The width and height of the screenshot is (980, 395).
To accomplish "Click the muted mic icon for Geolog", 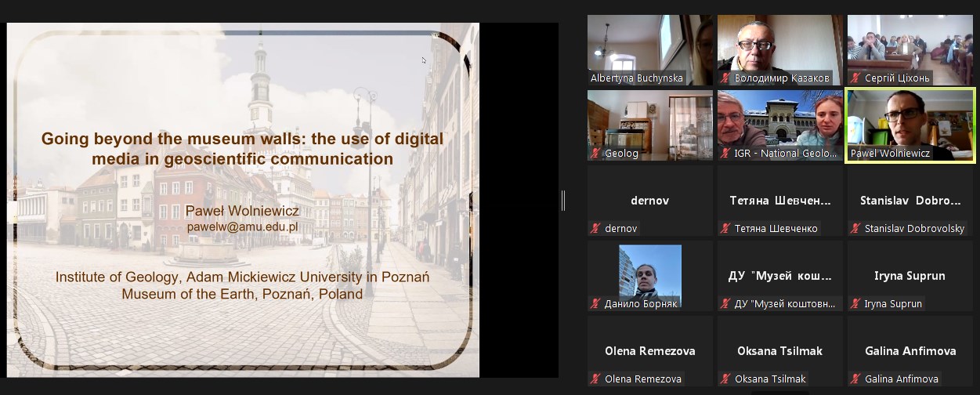I will [x=596, y=154].
